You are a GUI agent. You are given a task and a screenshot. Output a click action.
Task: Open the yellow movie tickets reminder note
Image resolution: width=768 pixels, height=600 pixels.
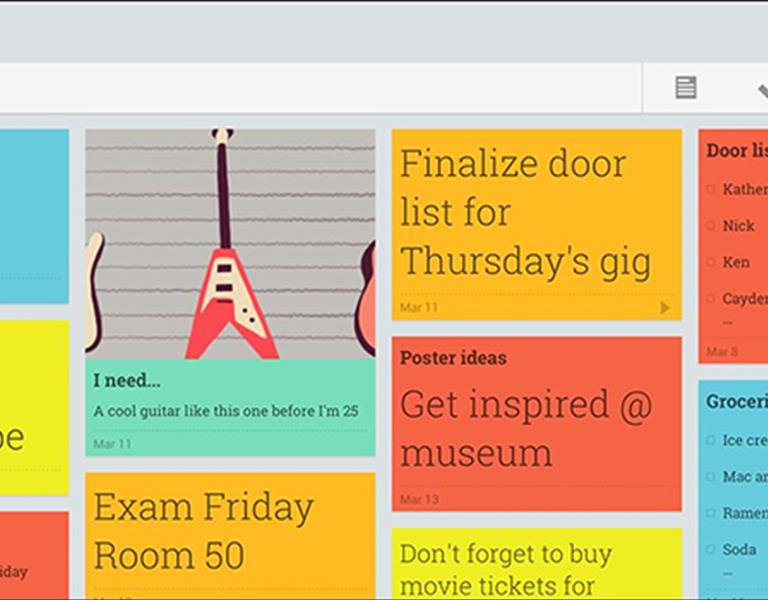point(537,563)
